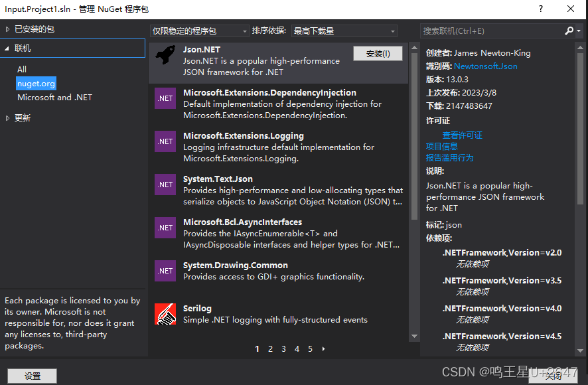Open the 仅限稳定的程序包 dropdown
Viewport: 588px width, 385px height.
coord(198,30)
